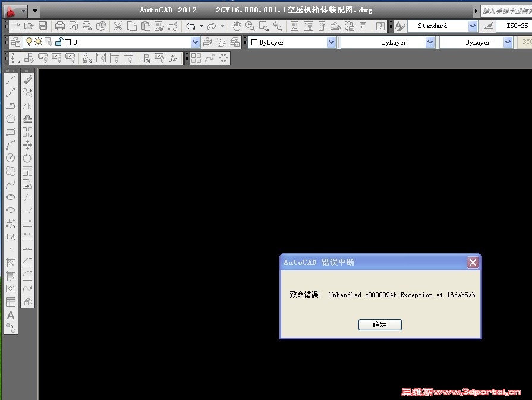
Task: Select the Explode tool
Action: [27, 302]
